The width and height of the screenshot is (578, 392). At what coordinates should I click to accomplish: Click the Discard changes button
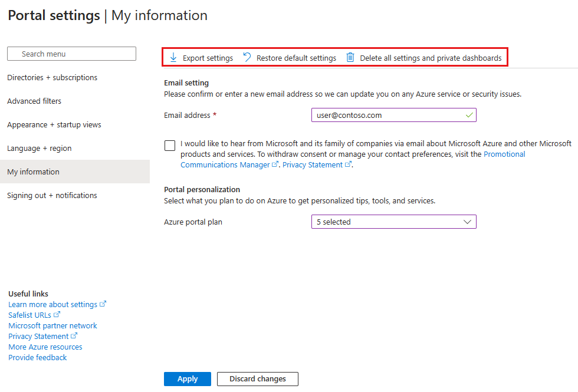click(x=257, y=378)
